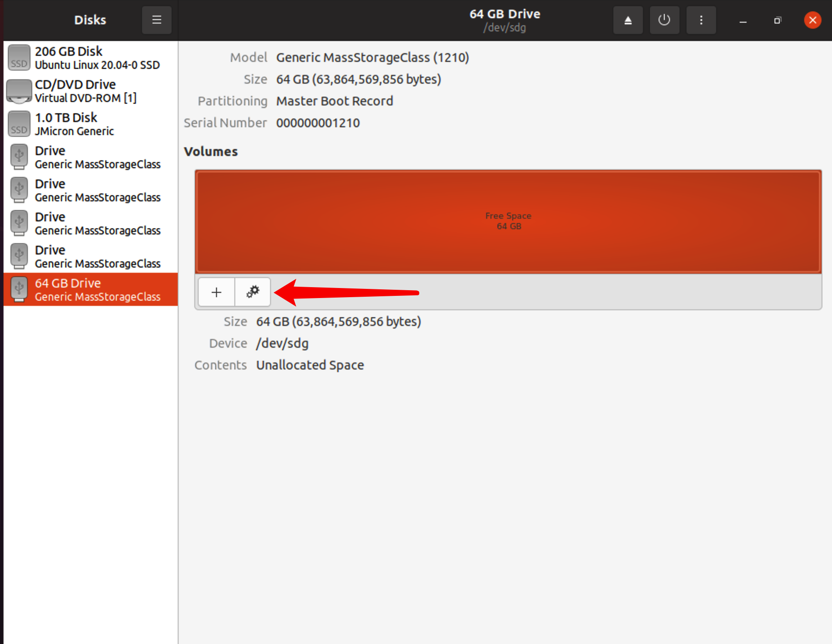832x644 pixels.
Task: Select the Free Space 64 GB volume
Action: point(508,221)
